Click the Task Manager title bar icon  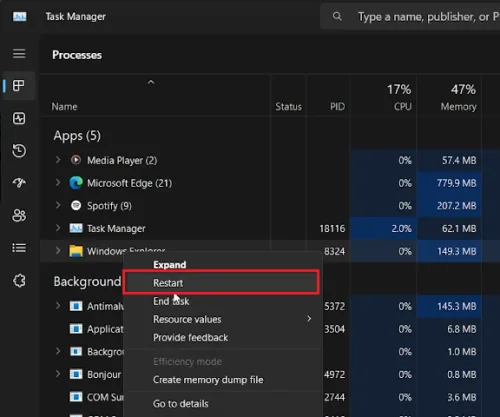click(x=20, y=16)
